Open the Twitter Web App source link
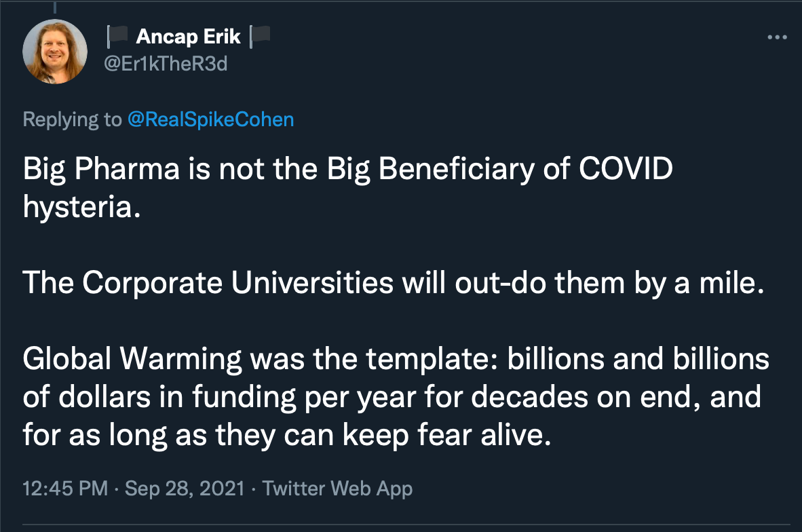Image resolution: width=802 pixels, height=532 pixels. 338,488
